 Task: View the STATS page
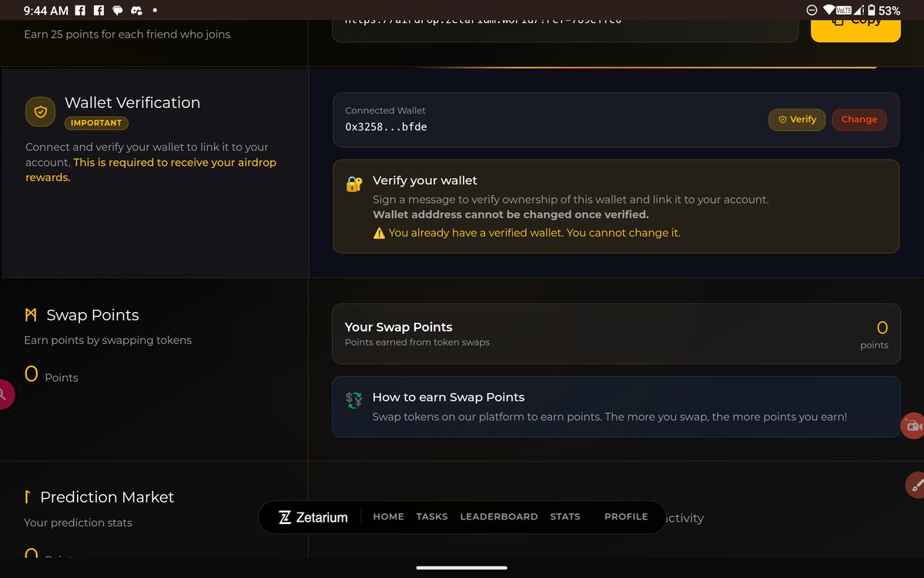tap(565, 517)
